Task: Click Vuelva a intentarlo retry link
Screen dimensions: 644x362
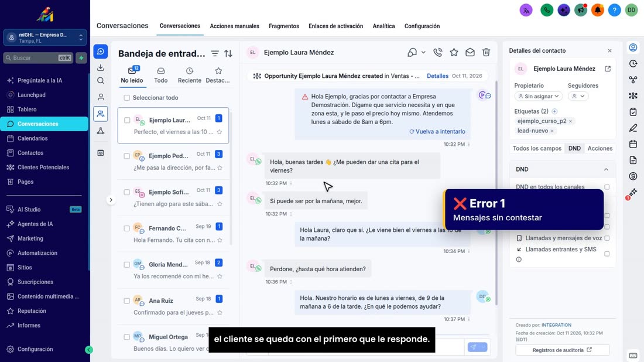Action: (x=437, y=131)
